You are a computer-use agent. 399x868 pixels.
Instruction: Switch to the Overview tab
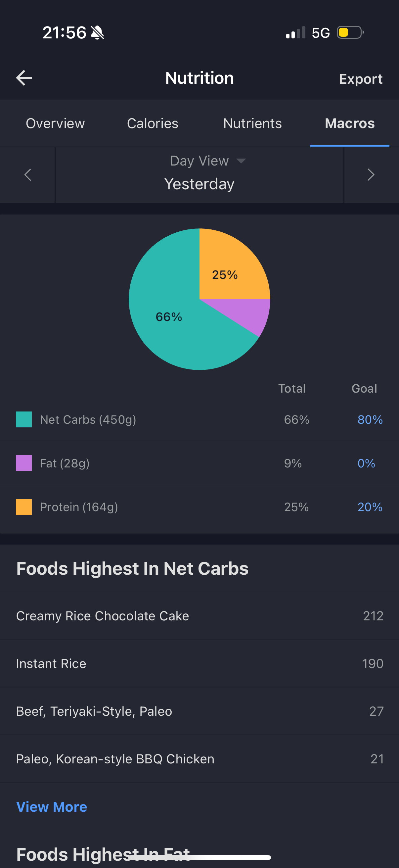point(55,123)
